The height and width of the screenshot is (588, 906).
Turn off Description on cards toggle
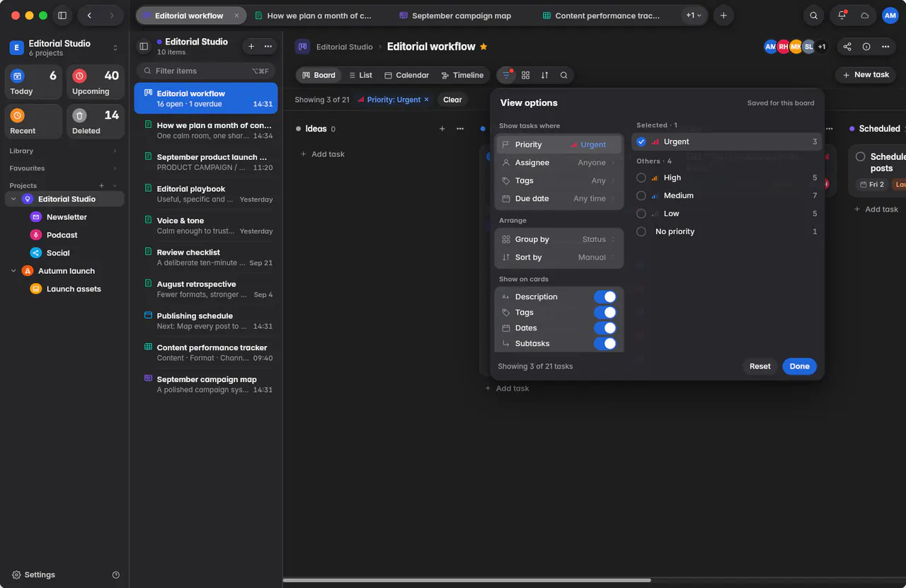point(604,296)
